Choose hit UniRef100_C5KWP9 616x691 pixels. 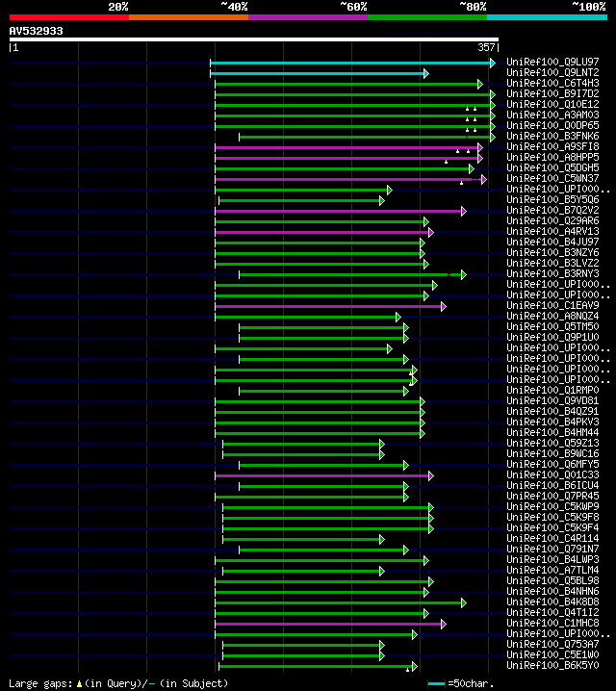552,506
